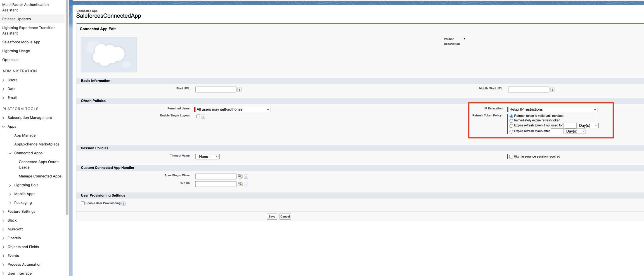Click info icon beside Enable User Provisioning
The width and height of the screenshot is (644, 276).
click(x=124, y=204)
